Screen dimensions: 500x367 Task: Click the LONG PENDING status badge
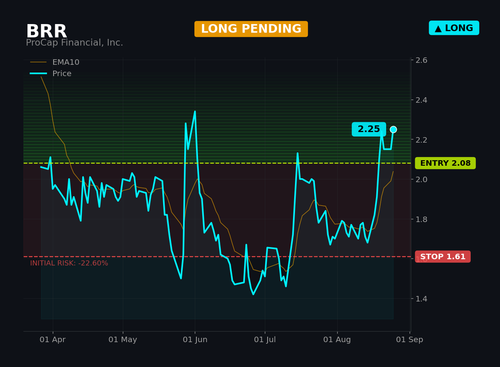(x=251, y=29)
